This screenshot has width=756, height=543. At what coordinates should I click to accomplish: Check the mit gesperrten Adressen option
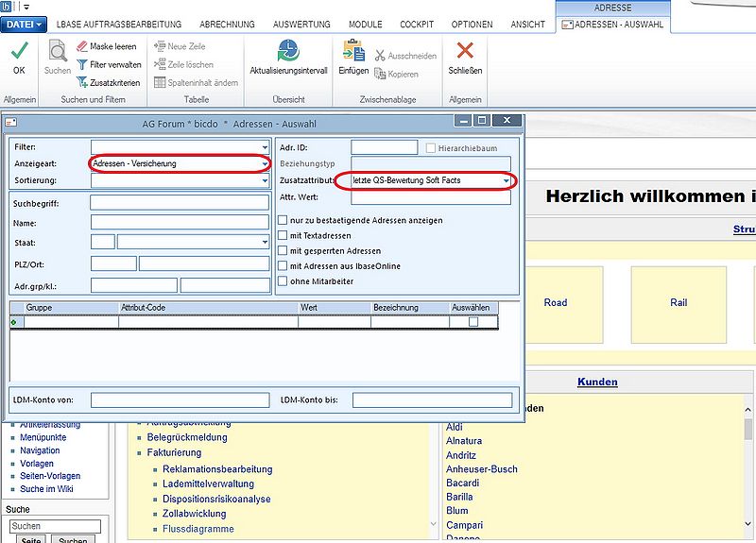pyautogui.click(x=283, y=250)
